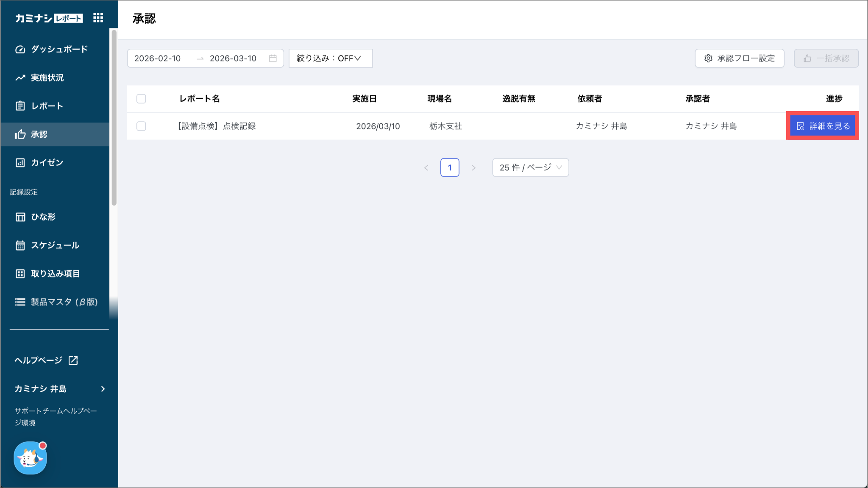Open the ヘルプページ external link
Screen dimensions: 868x488
pyautogui.click(x=46, y=360)
